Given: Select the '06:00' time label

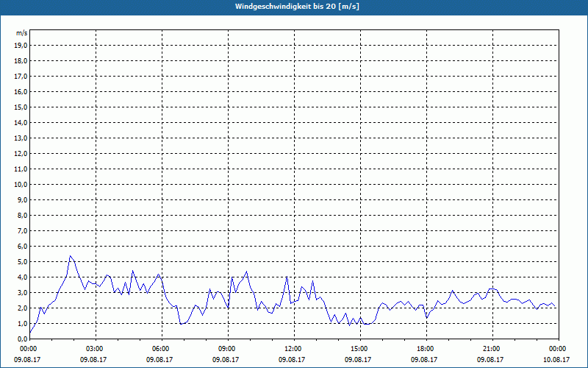Looking at the screenshot, I should tap(159, 349).
